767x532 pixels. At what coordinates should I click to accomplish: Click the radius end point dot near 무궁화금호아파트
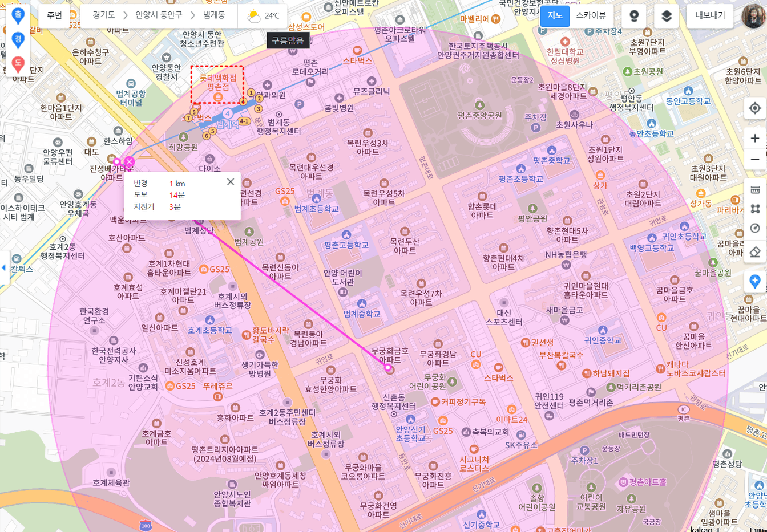pyautogui.click(x=389, y=368)
